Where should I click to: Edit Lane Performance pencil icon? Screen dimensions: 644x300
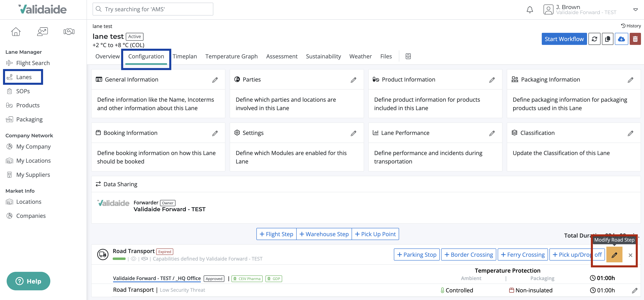click(x=492, y=133)
